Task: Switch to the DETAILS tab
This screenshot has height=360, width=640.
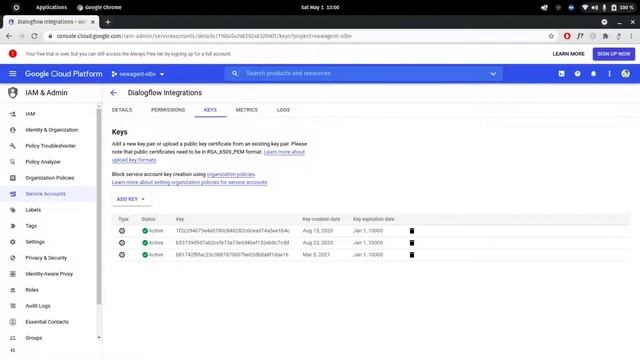Action: (x=122, y=110)
